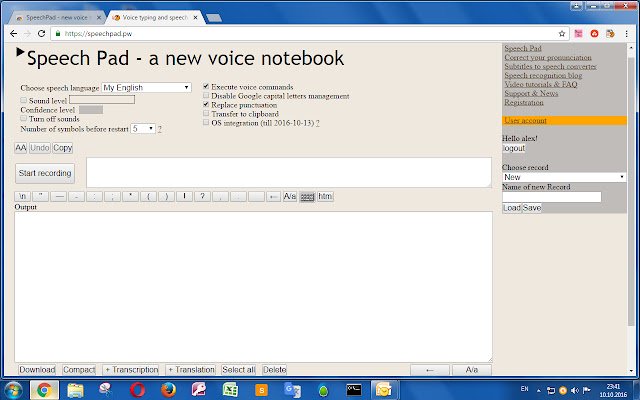Viewport: 640px width, 400px height.
Task: Open the command prompt taskbar icon
Action: click(353, 390)
